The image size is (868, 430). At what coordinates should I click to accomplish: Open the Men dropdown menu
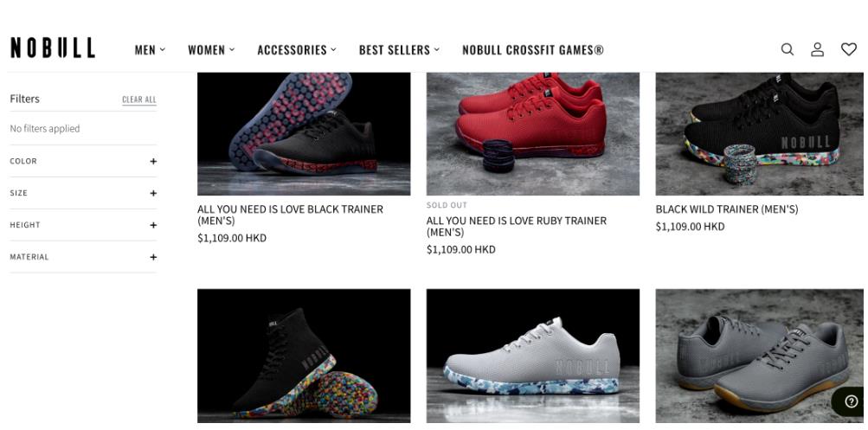point(150,50)
